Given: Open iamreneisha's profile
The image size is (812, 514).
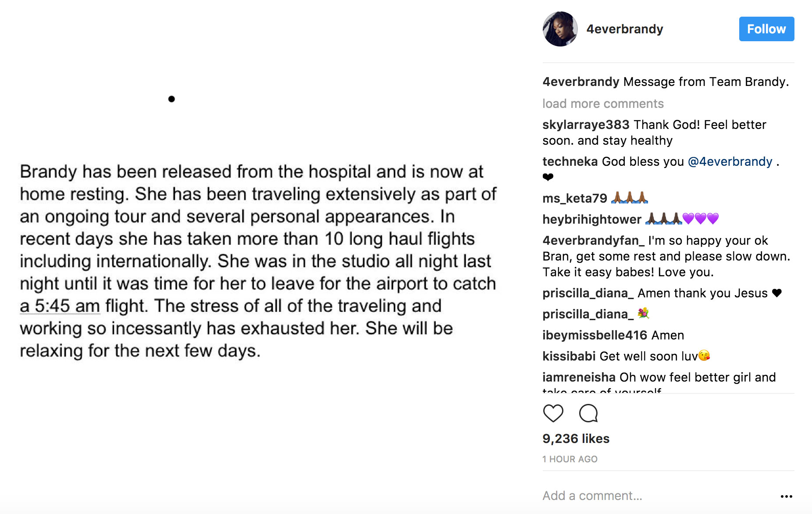Looking at the screenshot, I should tap(579, 377).
